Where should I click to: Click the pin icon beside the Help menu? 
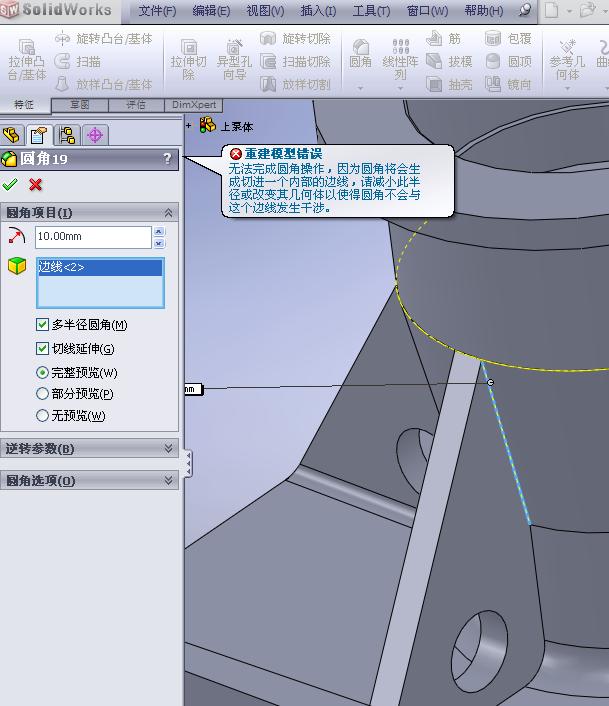524,10
